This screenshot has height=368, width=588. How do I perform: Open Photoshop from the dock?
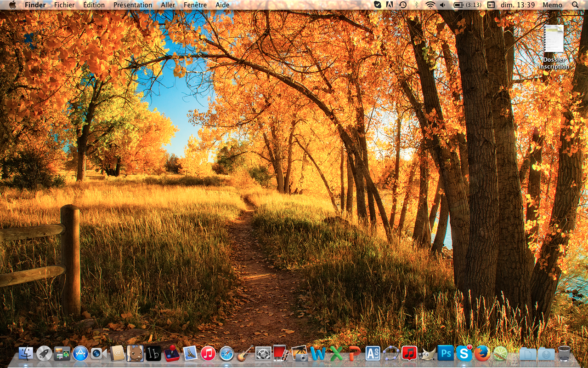[x=445, y=353]
